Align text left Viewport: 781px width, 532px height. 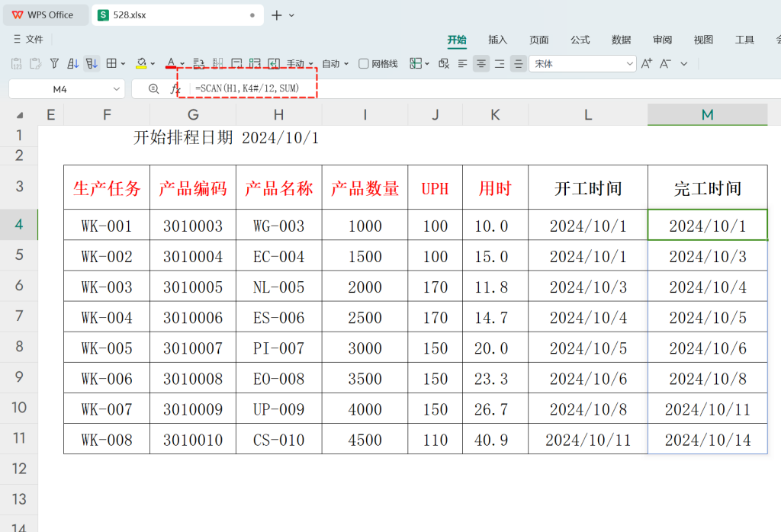pyautogui.click(x=462, y=64)
